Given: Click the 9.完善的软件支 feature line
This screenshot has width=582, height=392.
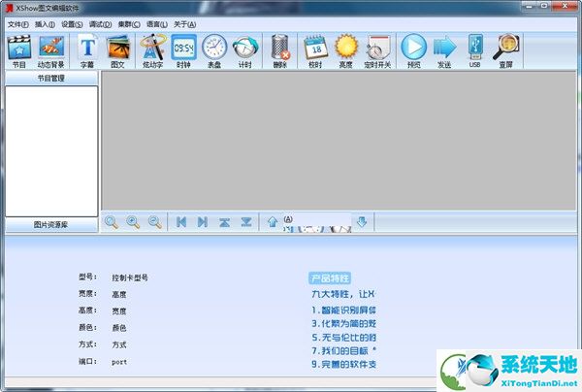Looking at the screenshot, I should pos(343,364).
